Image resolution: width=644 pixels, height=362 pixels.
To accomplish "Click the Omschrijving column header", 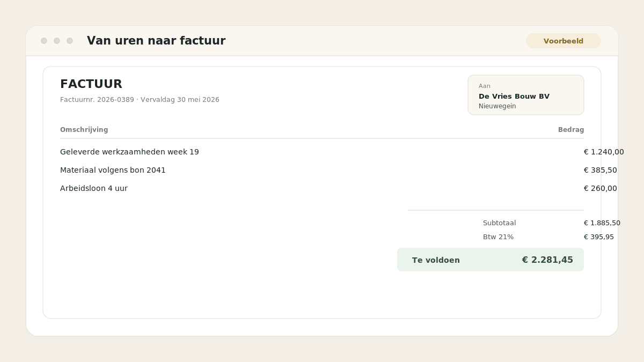I will (84, 130).
